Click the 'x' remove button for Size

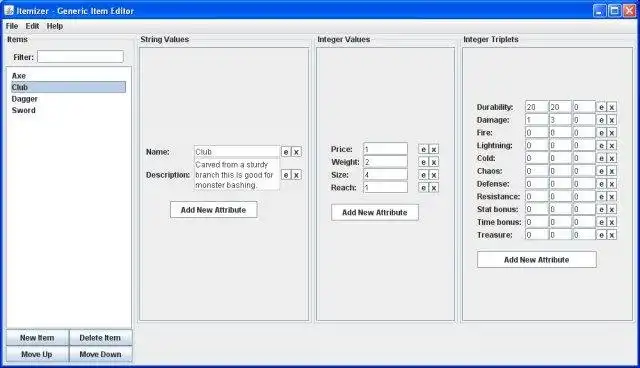tap(434, 175)
